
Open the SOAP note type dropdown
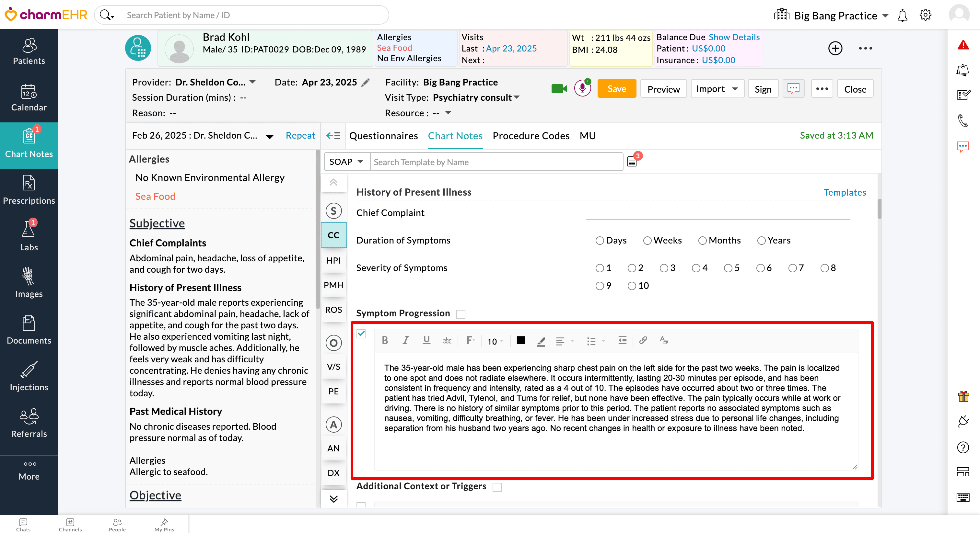pyautogui.click(x=346, y=161)
